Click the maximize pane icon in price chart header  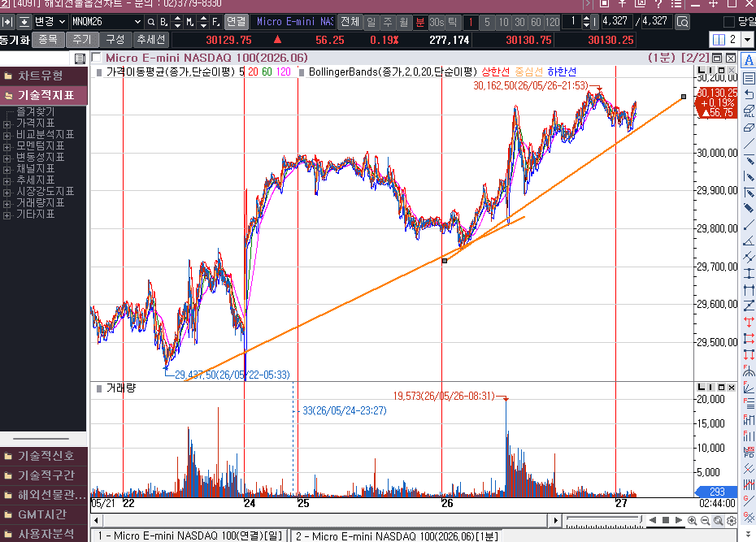[717, 59]
